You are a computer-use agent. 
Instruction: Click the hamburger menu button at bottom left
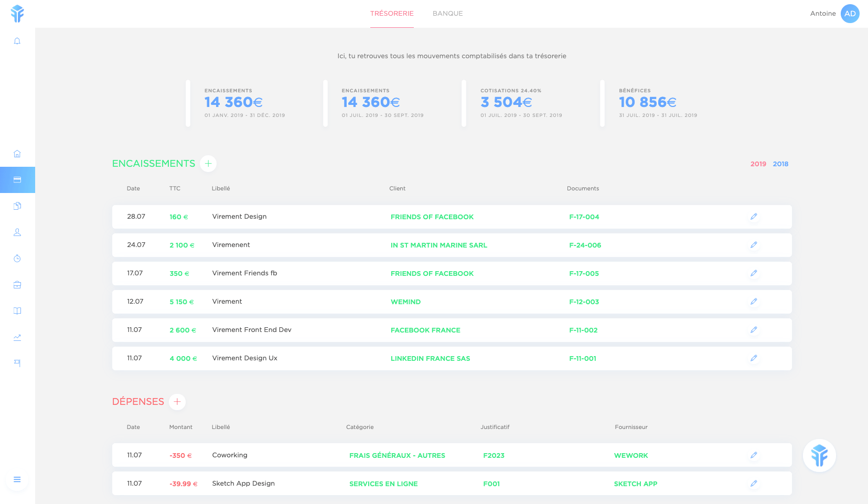pyautogui.click(x=17, y=479)
